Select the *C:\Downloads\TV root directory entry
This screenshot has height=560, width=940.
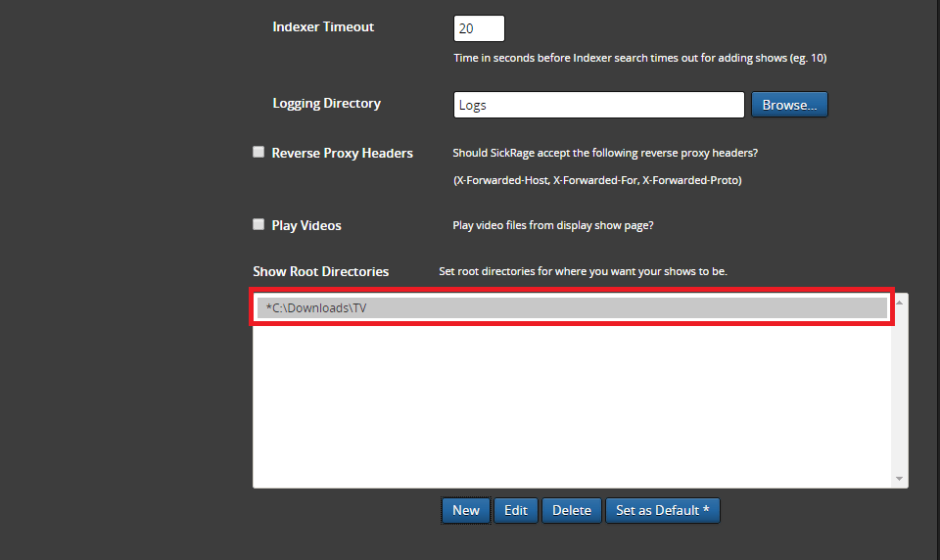(x=572, y=308)
